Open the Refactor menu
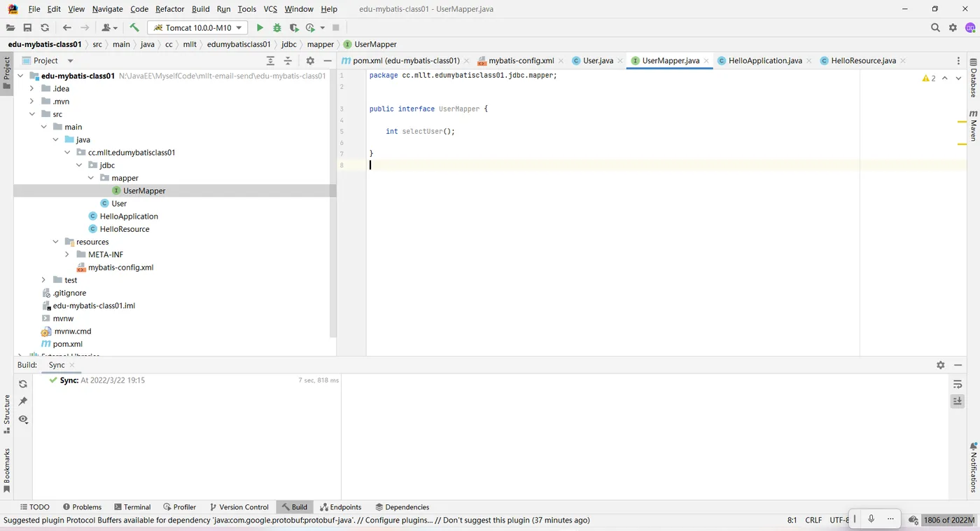 point(170,9)
